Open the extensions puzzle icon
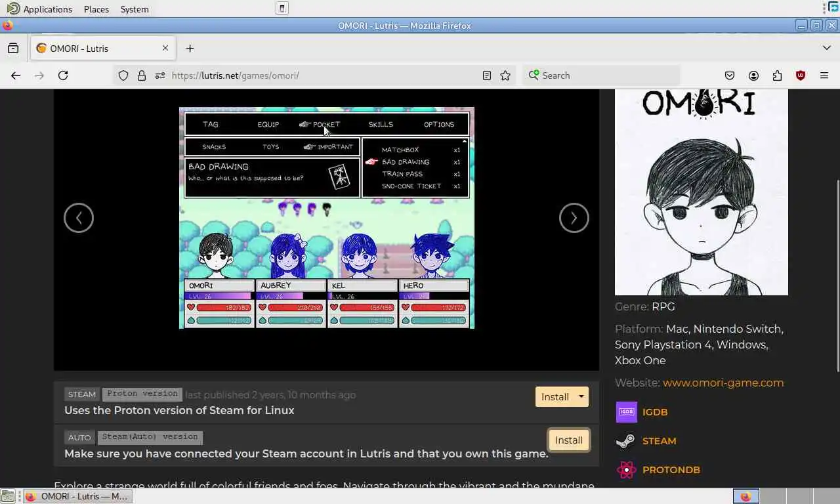Image resolution: width=840 pixels, height=504 pixels. (777, 75)
